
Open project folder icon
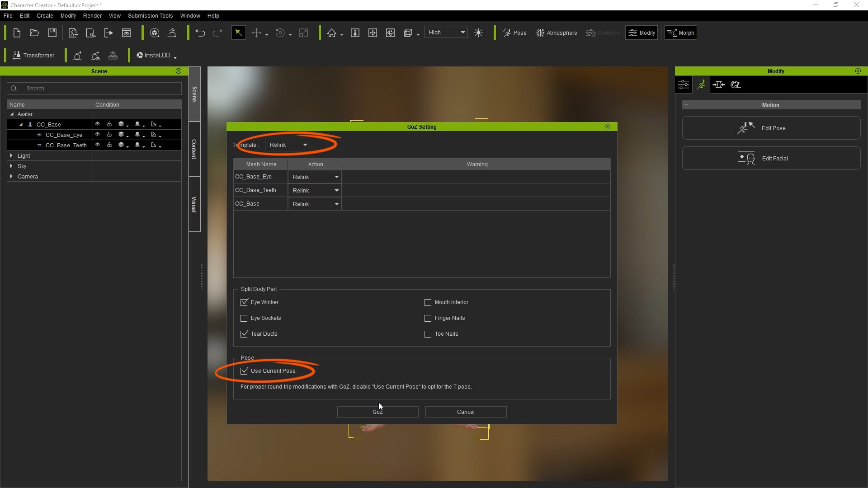pyautogui.click(x=34, y=33)
